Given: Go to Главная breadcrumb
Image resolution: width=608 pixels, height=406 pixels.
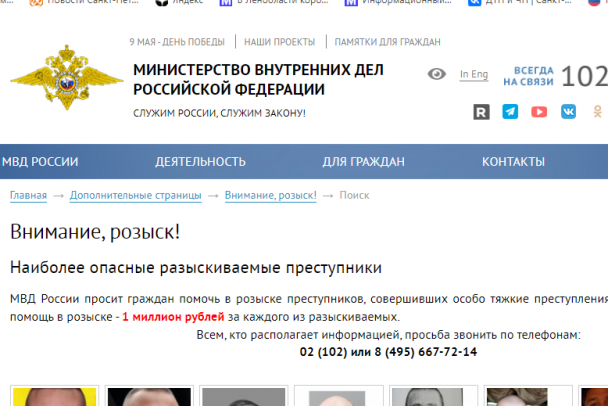Looking at the screenshot, I should click(28, 195).
